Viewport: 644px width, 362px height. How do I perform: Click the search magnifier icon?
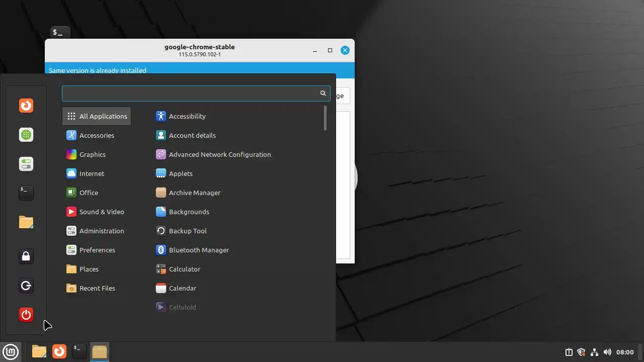pyautogui.click(x=323, y=94)
